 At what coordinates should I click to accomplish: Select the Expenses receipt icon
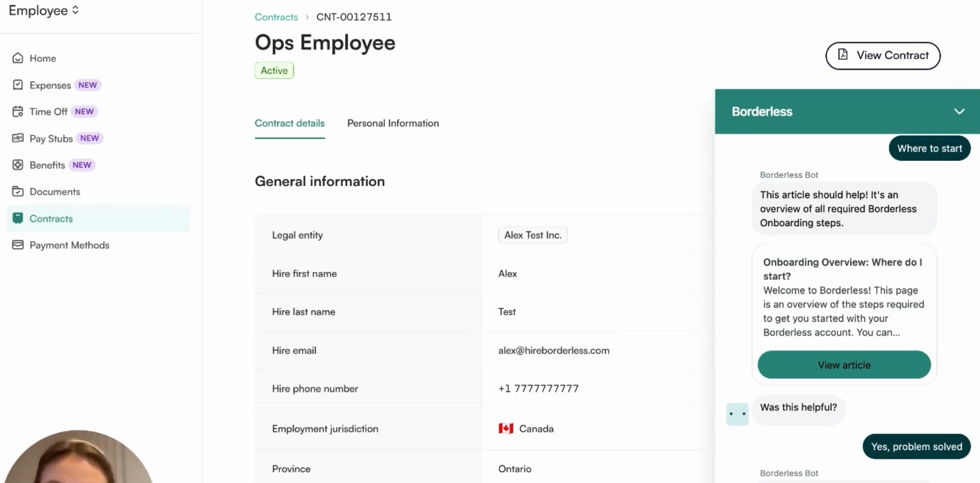(x=18, y=85)
